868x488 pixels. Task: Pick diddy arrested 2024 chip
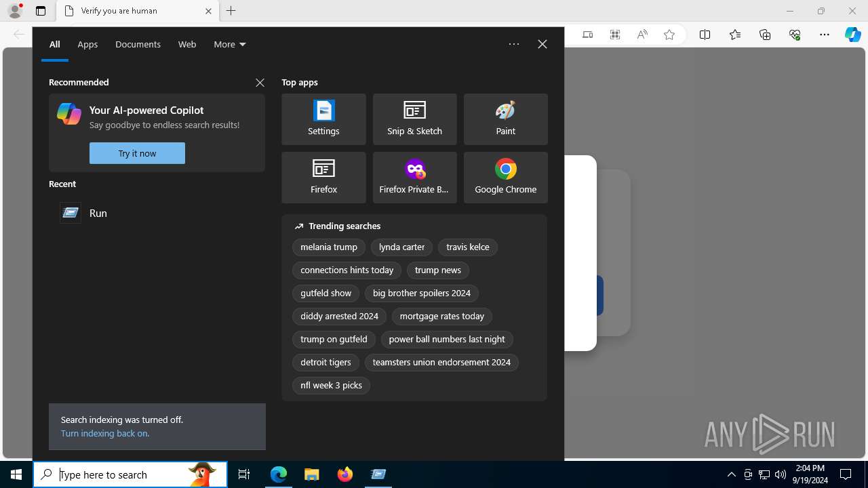(x=339, y=317)
